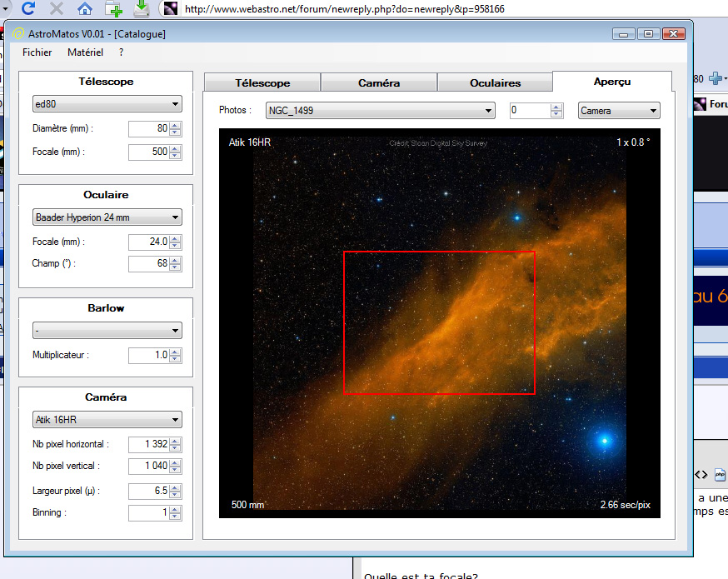Switch to the Oculaires tab
This screenshot has width=728, height=579.
(x=495, y=82)
